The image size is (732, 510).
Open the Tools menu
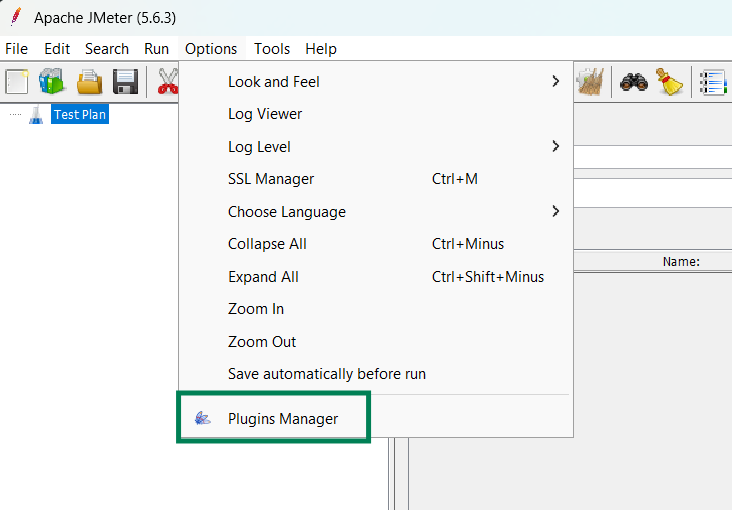coord(272,49)
